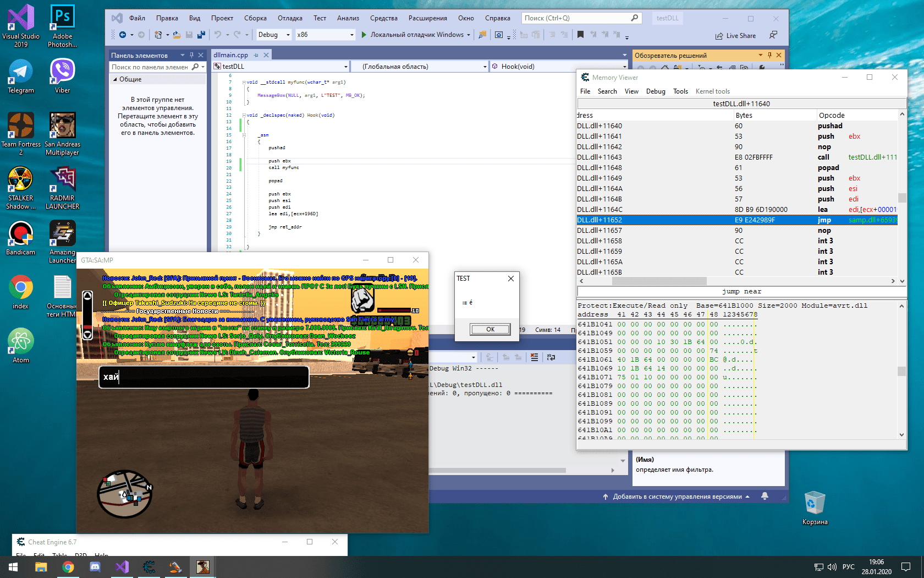Click the feedback person icon near Live Share
The height and width of the screenshot is (578, 924).
point(773,35)
